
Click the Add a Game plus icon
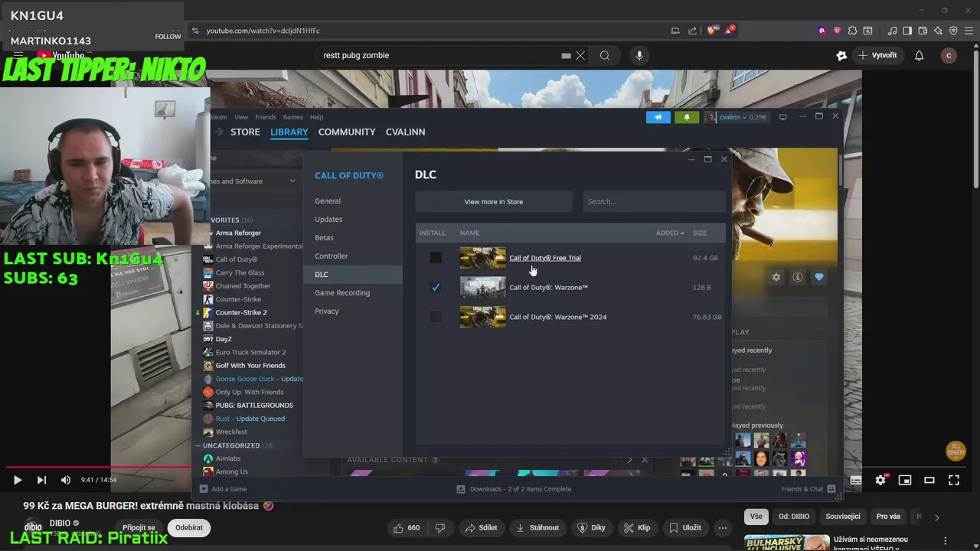click(x=204, y=489)
